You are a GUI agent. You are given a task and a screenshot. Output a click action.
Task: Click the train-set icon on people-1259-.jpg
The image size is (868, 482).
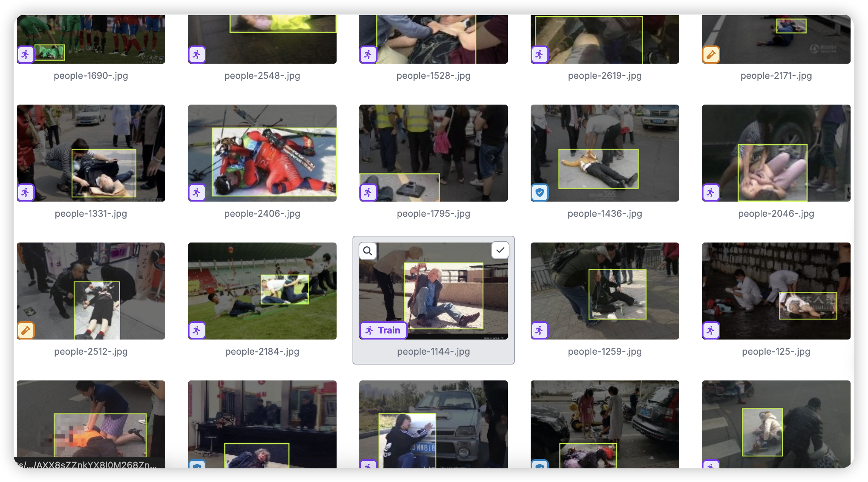tap(539, 330)
